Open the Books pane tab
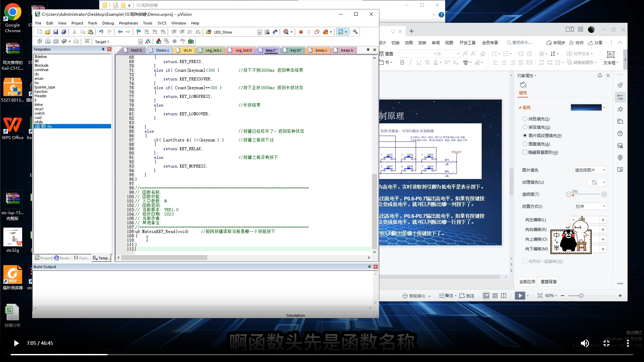The image size is (644, 362). click(x=62, y=258)
